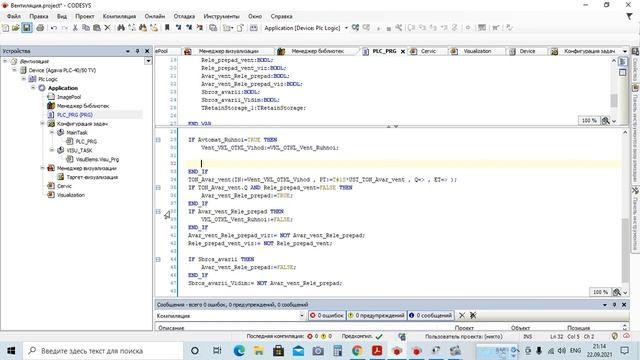The height and width of the screenshot is (360, 640).
Task: Open the Правка menu
Action: pyautogui.click(x=38, y=16)
